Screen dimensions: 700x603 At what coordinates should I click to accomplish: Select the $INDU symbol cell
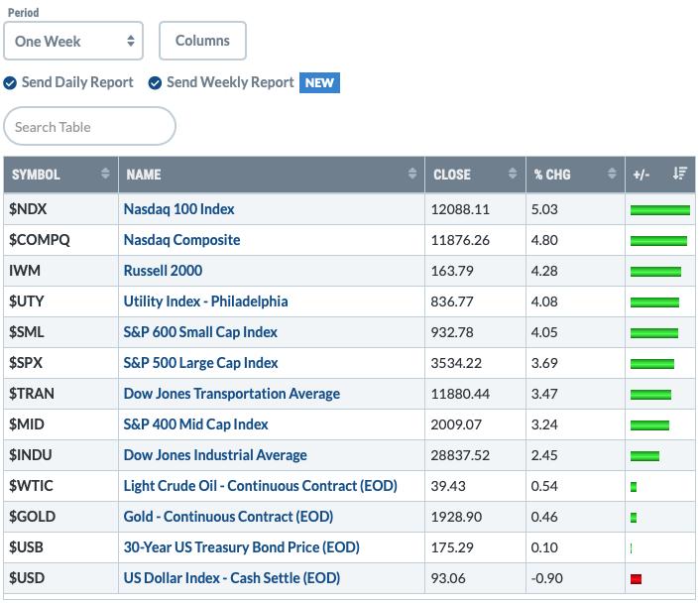coord(60,455)
